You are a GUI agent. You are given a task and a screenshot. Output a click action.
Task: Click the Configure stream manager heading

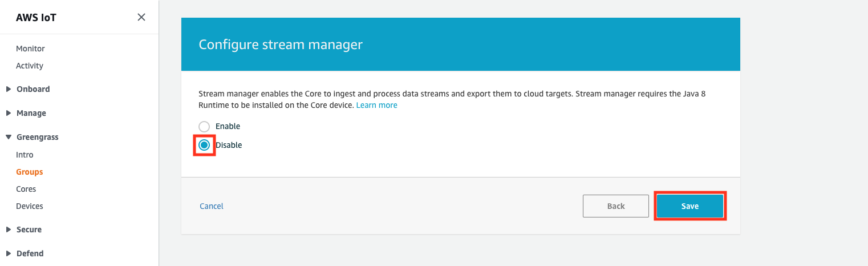pyautogui.click(x=281, y=45)
